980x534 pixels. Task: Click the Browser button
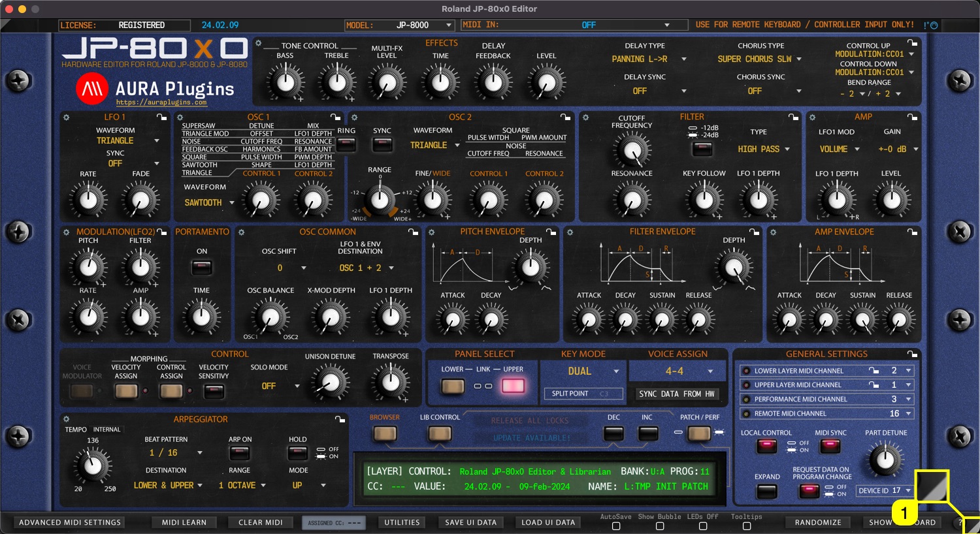tap(384, 433)
